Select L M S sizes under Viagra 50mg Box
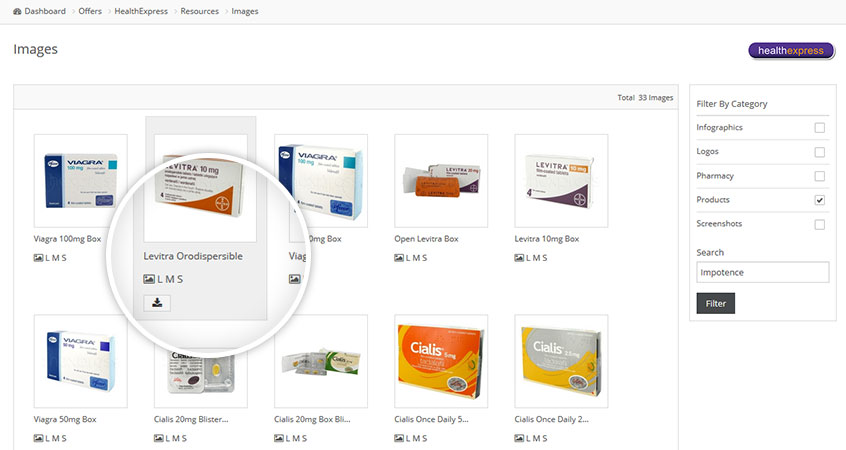The image size is (846, 450). click(56, 438)
